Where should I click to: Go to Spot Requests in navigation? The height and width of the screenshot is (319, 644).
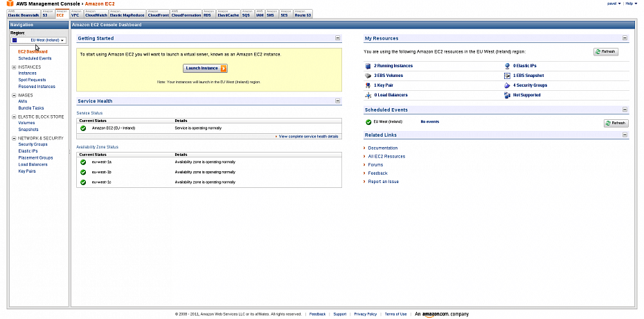(32, 80)
